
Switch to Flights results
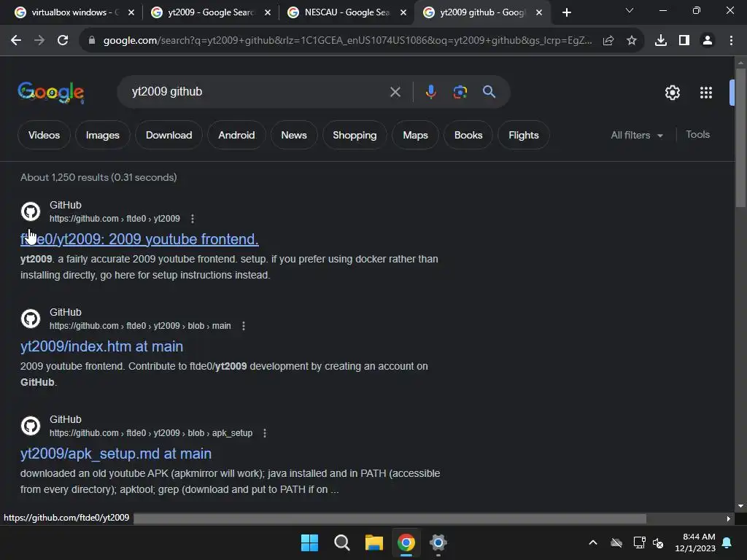524,135
